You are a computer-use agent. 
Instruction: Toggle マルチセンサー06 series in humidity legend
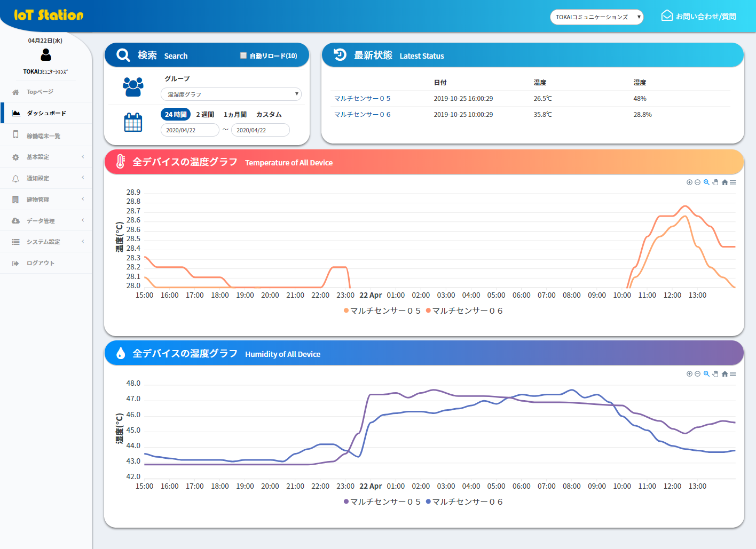click(464, 502)
